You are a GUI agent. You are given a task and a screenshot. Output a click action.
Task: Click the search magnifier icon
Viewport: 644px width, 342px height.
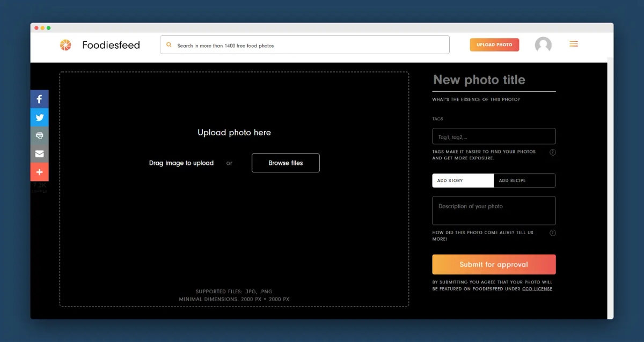[x=169, y=46]
